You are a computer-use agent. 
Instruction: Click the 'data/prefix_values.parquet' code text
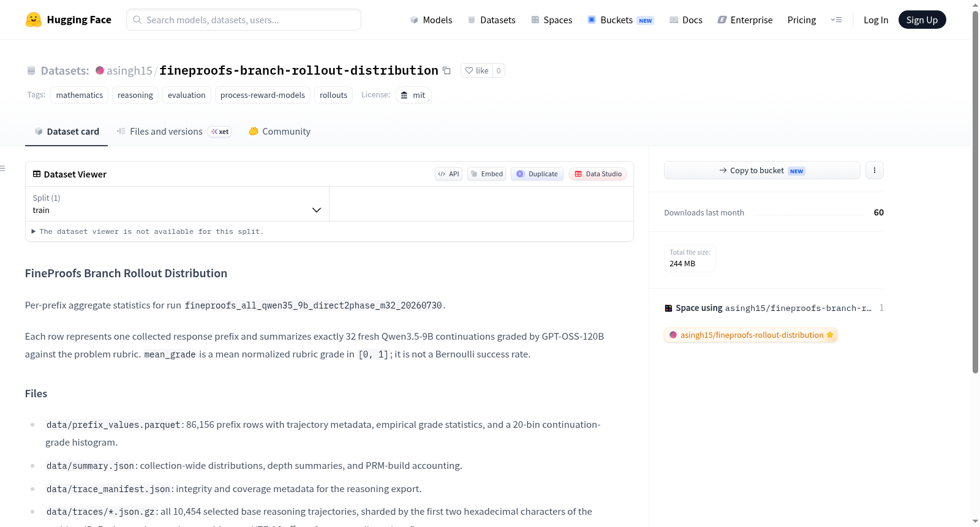(113, 425)
